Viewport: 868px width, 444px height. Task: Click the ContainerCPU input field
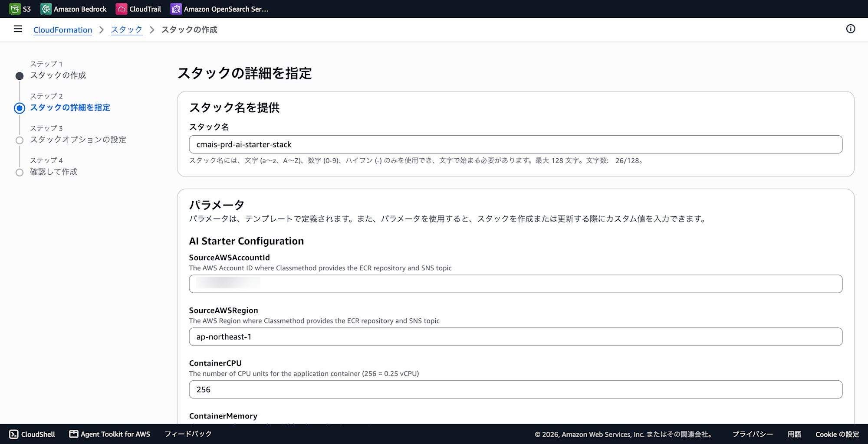click(x=516, y=390)
